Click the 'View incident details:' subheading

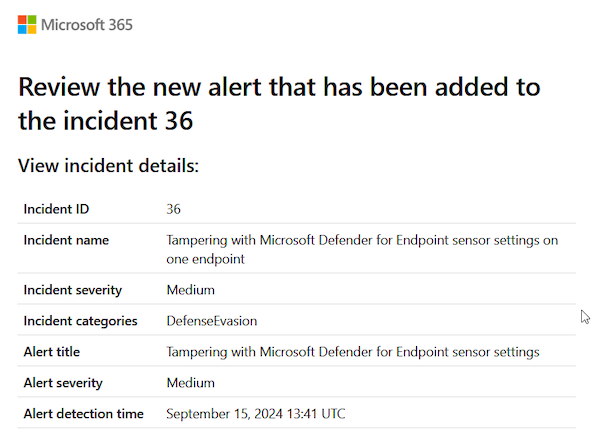[109, 165]
